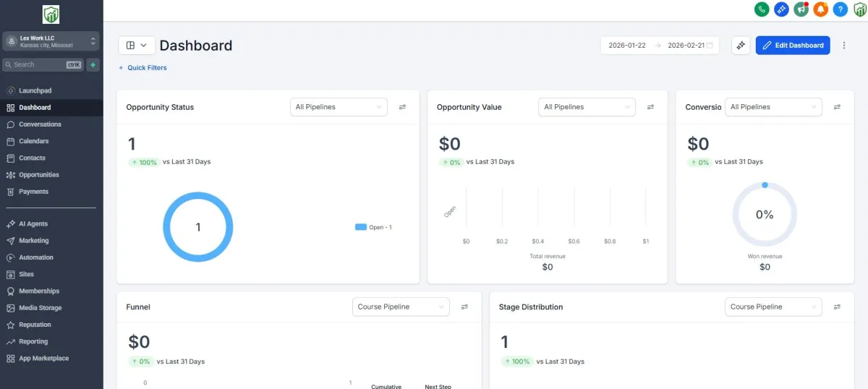Click the sparkle AI icon beside Edit Dashboard
Screen dimensions: 868x389
coord(741,45)
